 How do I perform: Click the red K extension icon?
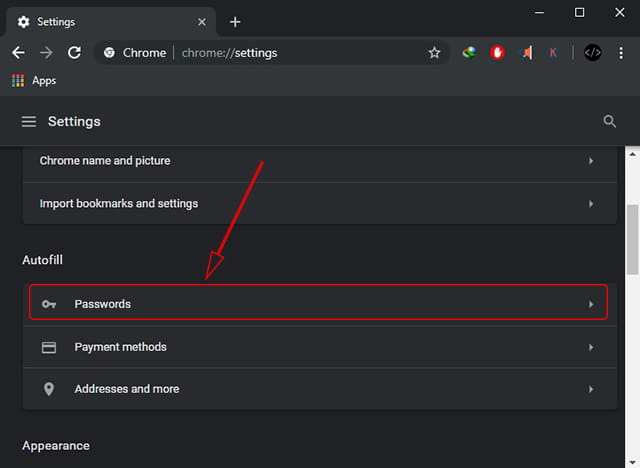click(553, 53)
